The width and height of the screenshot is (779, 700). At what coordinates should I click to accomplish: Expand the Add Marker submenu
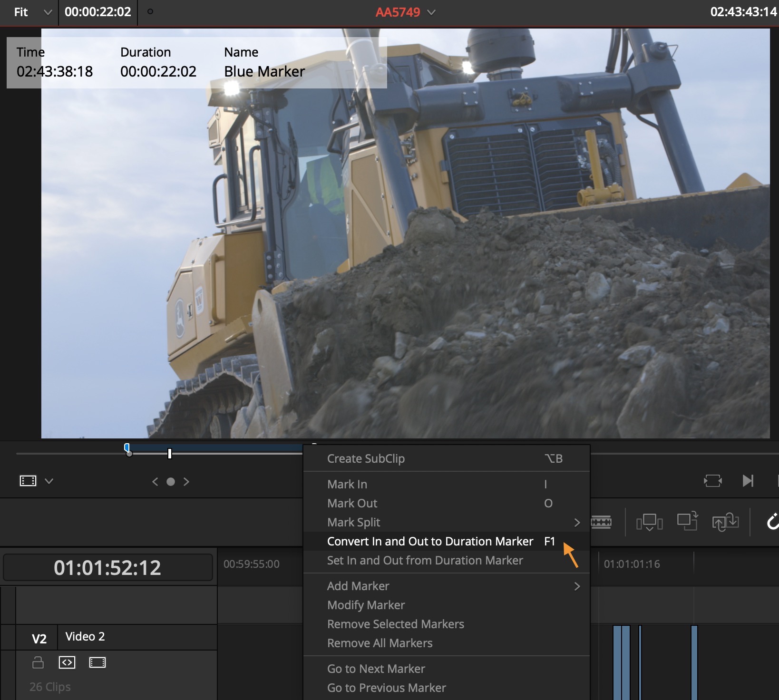(446, 586)
